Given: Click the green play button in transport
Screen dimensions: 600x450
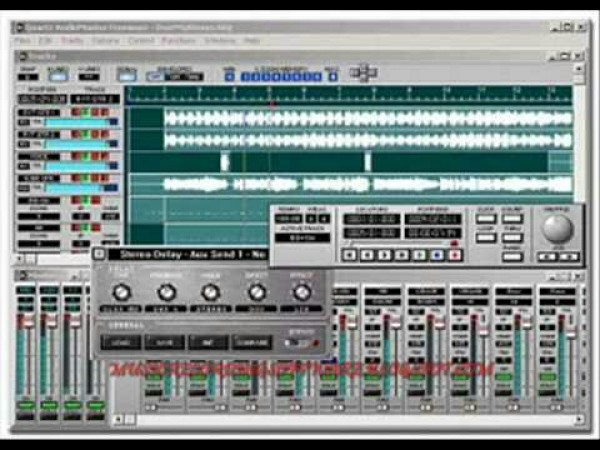Looking at the screenshot, I should (x=420, y=255).
